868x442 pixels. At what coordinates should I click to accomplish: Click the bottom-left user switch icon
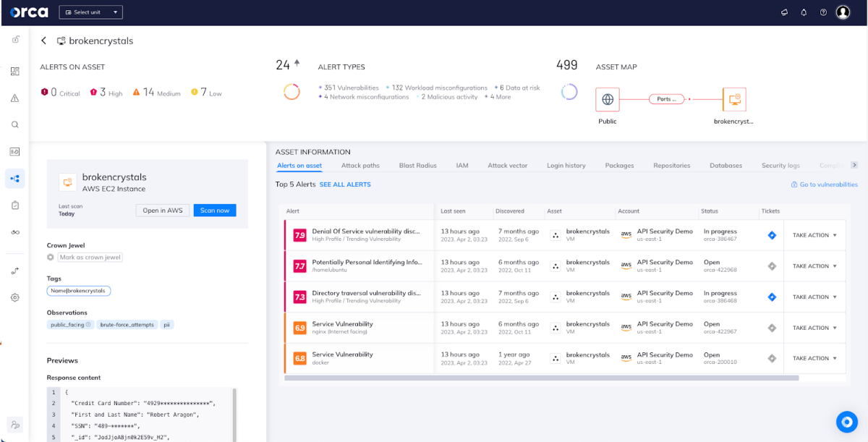click(x=14, y=425)
